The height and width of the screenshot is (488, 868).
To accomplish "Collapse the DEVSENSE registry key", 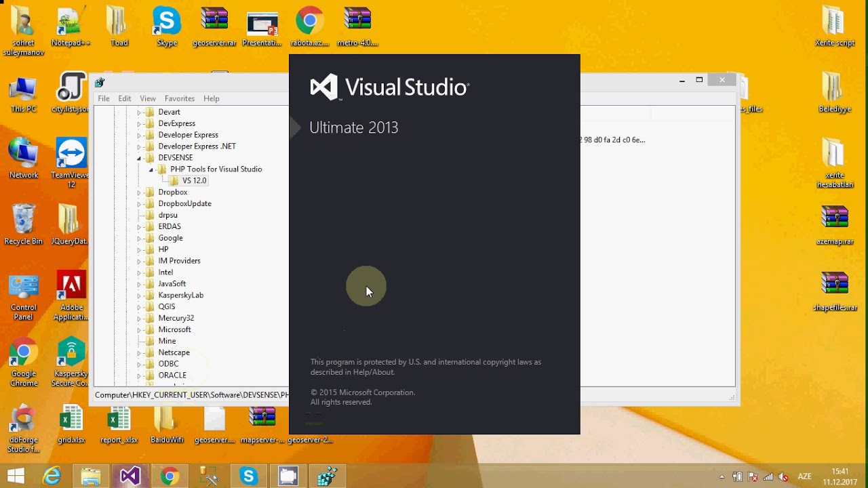I will pos(139,158).
